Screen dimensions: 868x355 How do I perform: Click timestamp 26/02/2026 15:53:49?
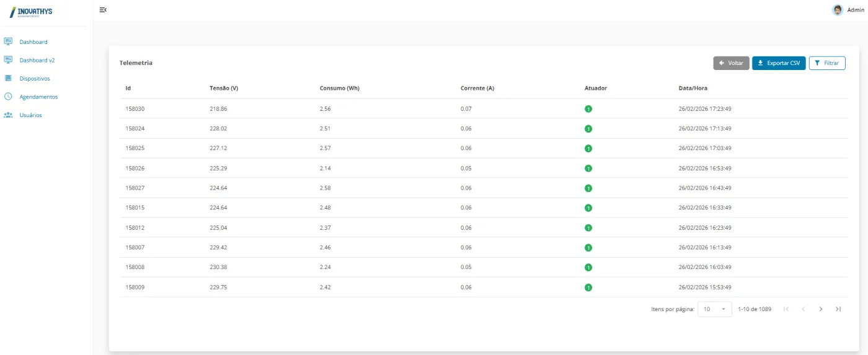coord(705,287)
